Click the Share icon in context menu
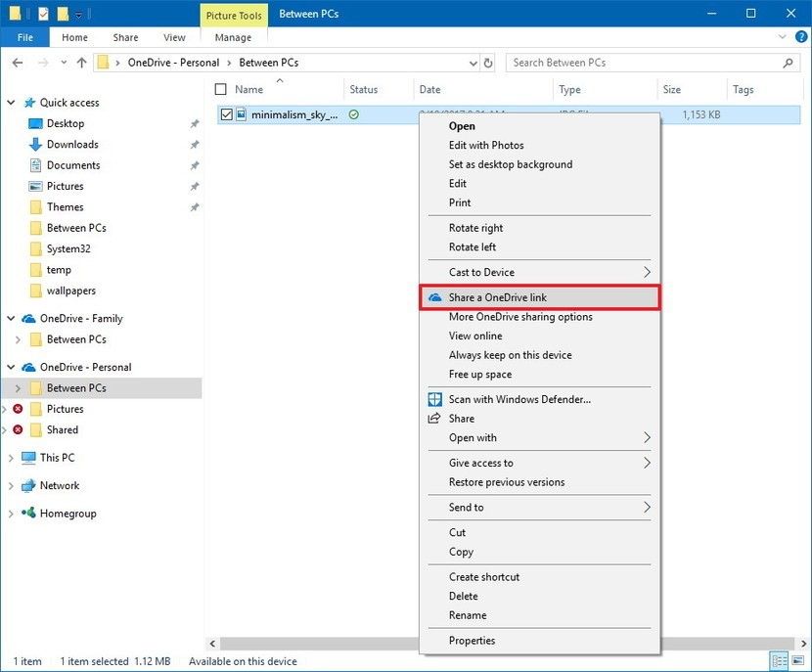 pyautogui.click(x=435, y=419)
